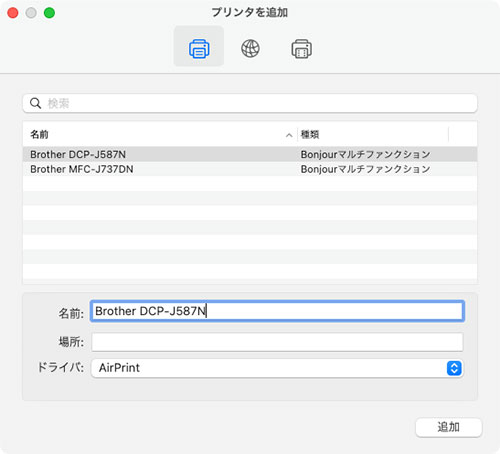Toggle sort order arrow in header
This screenshot has width=500, height=454.
289,135
